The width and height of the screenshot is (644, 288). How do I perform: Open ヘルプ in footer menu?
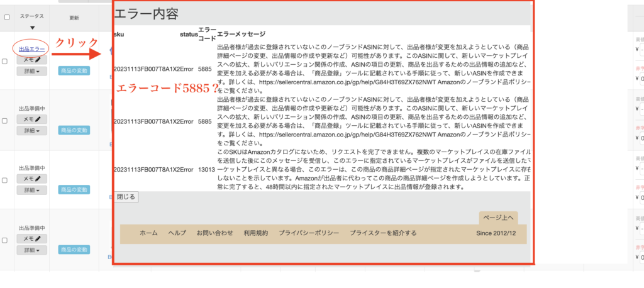177,233
